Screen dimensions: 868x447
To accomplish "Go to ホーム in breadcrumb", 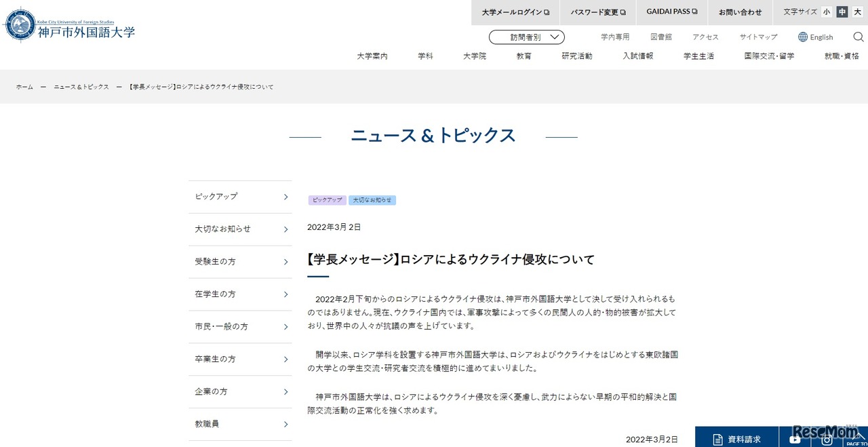I will (x=24, y=88).
